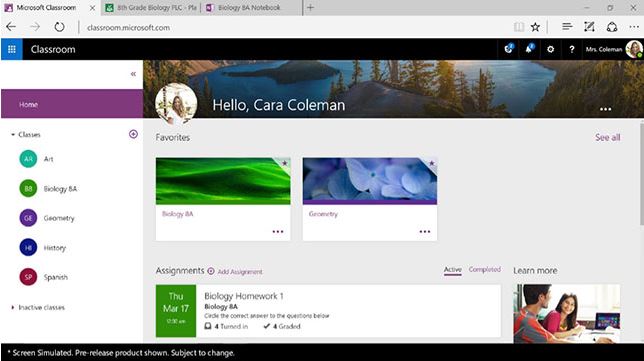Click Mrs. Coleman account avatar
Viewport: 644px width, 361px height.
[x=634, y=49]
